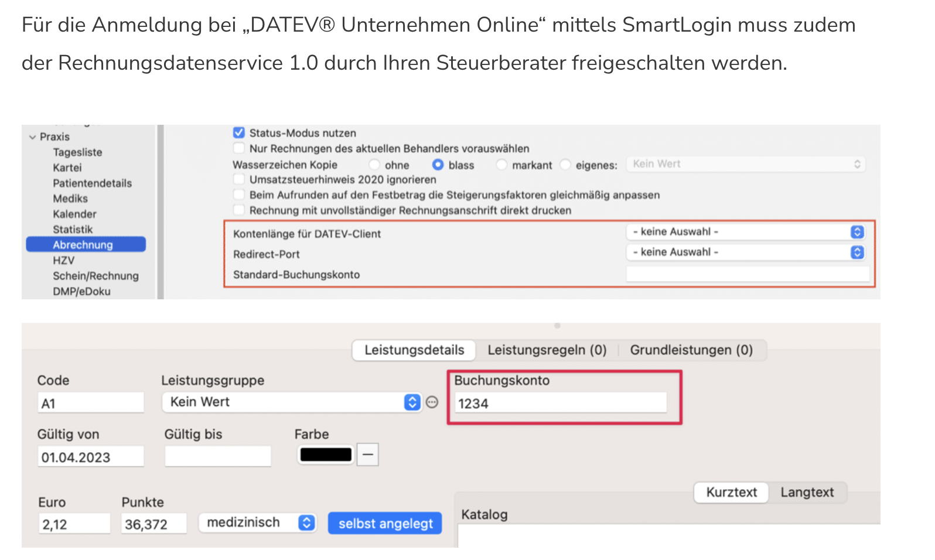Image resolution: width=935 pixels, height=560 pixels.
Task: Select Tagesliste in the sidebar
Action: point(77,152)
